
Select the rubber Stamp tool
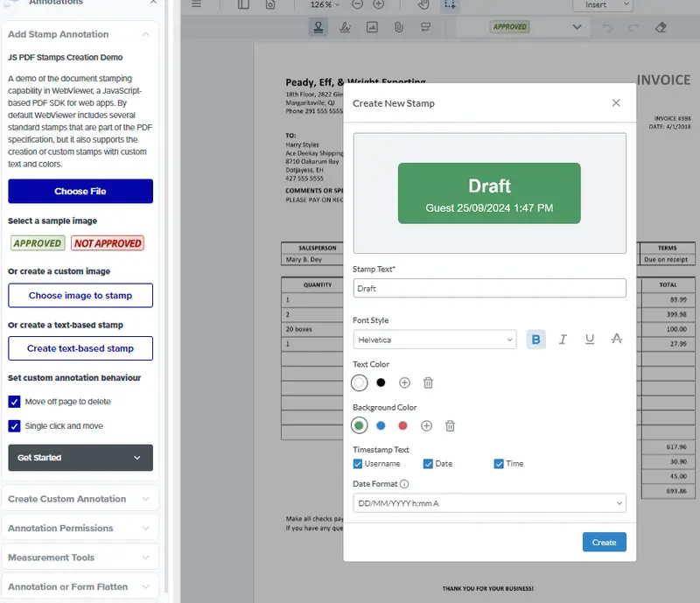tap(318, 27)
